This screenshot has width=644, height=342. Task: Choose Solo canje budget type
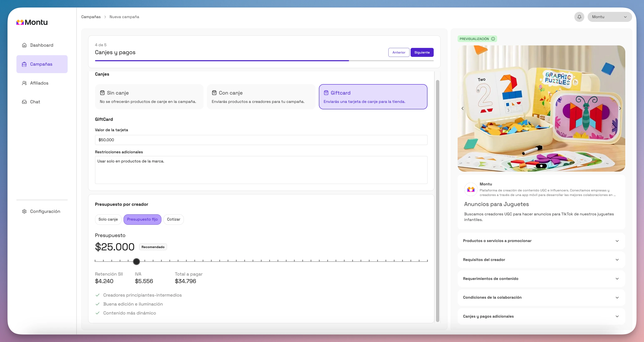(x=108, y=219)
